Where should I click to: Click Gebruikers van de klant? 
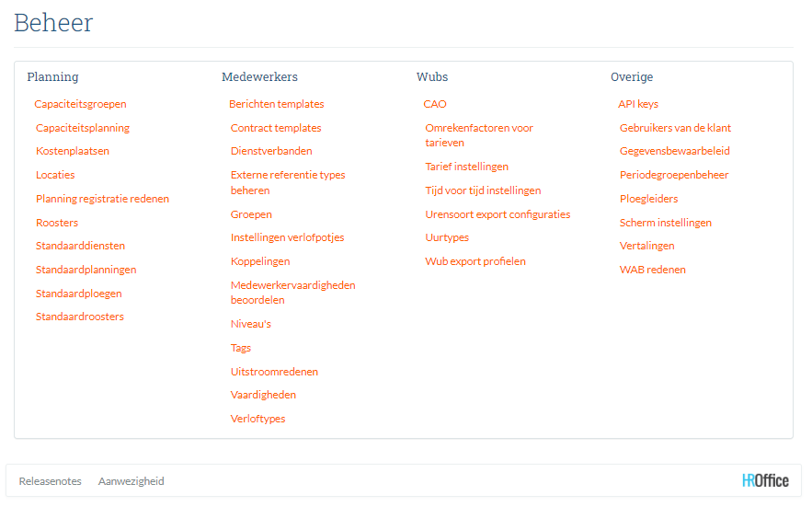tap(675, 128)
